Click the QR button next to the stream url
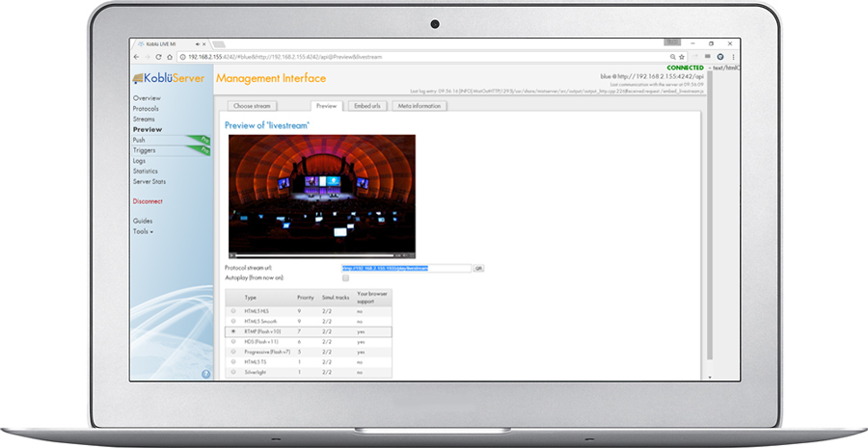The height and width of the screenshot is (448, 868). [478, 268]
